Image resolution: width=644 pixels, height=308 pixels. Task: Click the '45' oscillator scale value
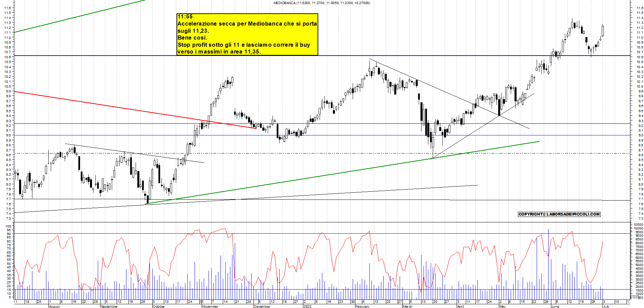click(x=9, y=267)
